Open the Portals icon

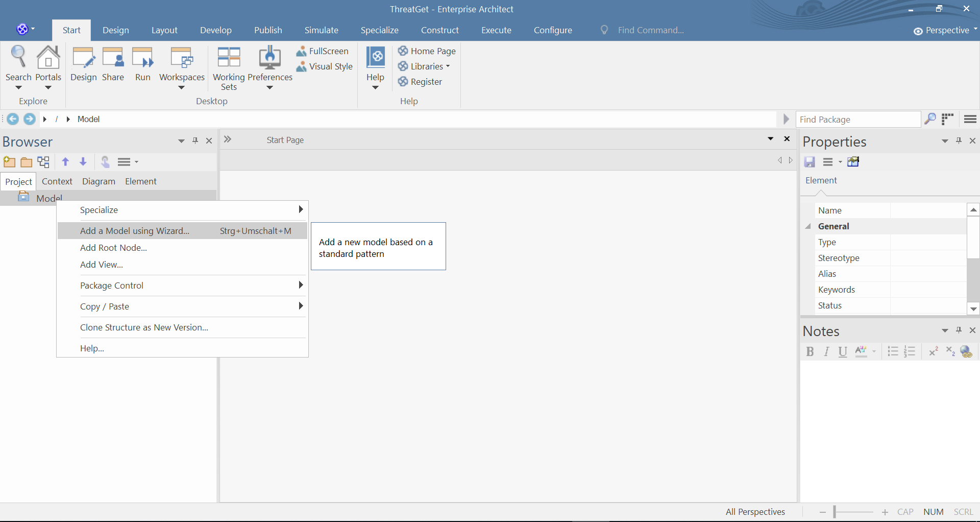[48, 66]
